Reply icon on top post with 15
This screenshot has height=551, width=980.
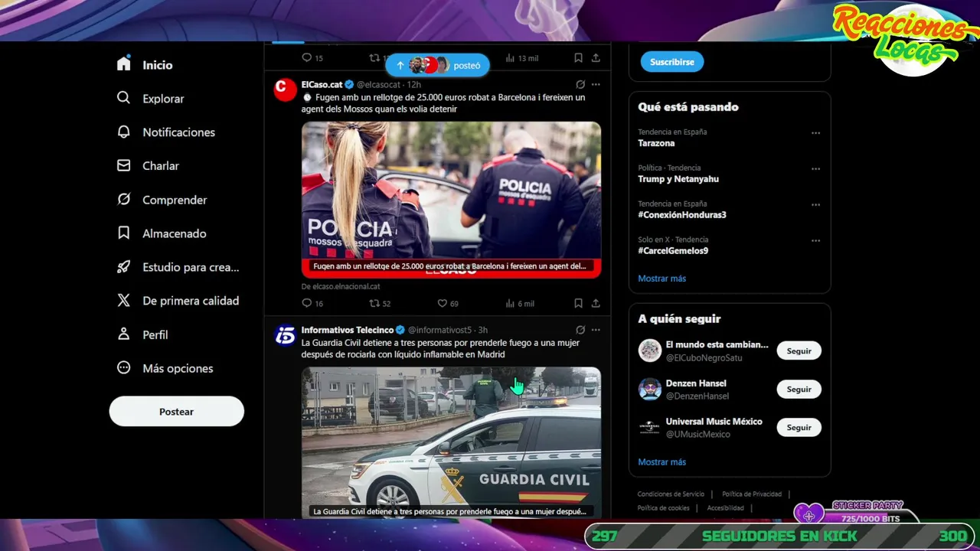click(307, 57)
